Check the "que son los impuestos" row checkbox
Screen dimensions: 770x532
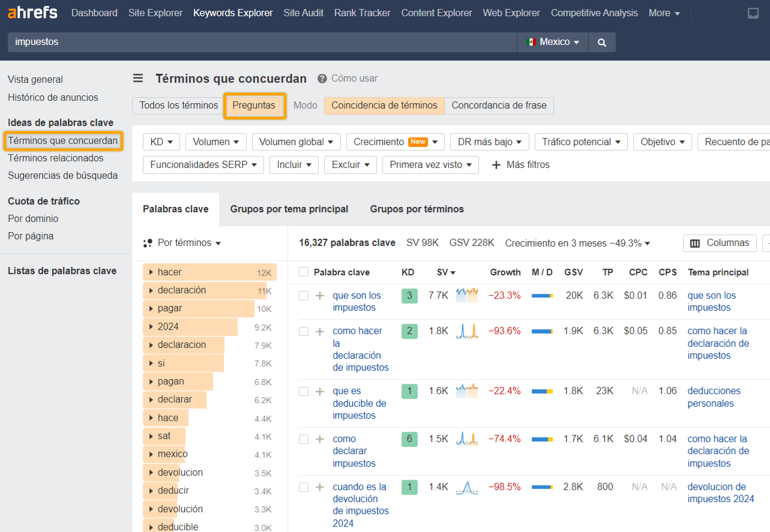point(303,295)
